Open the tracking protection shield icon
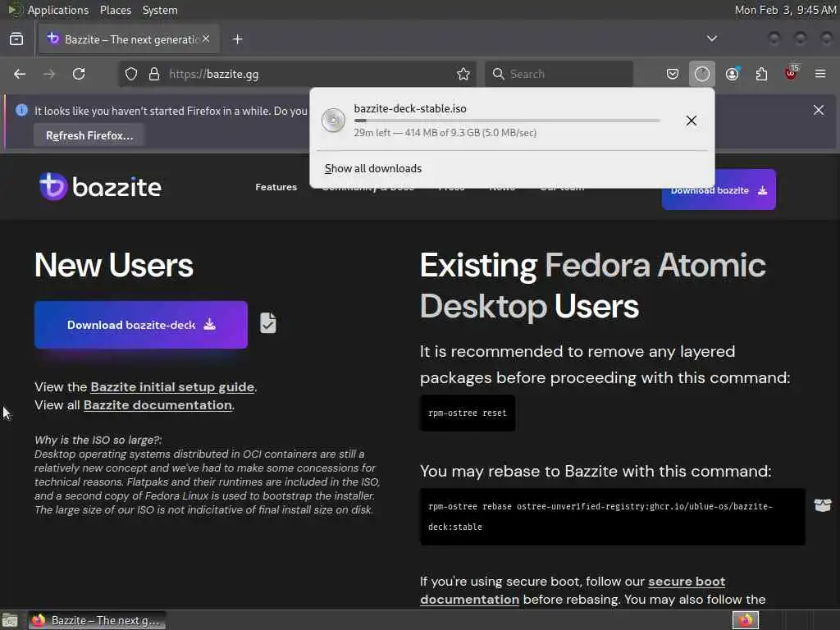This screenshot has height=630, width=840. click(131, 74)
